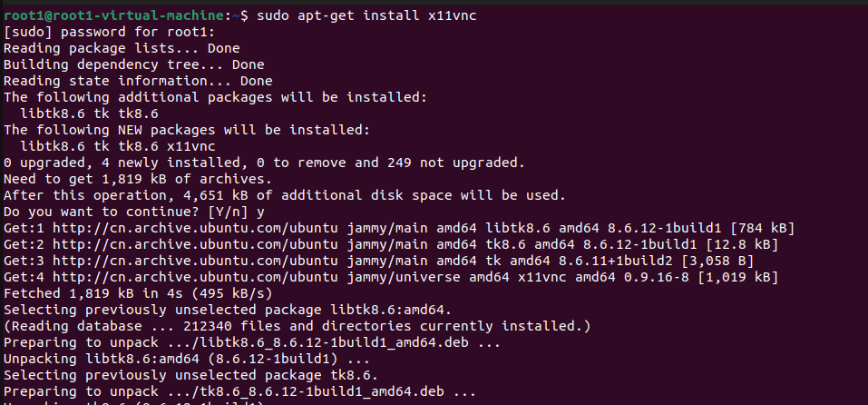Image resolution: width=868 pixels, height=405 pixels.
Task: Click the "Reading database ... 212340 files" line
Action: pyautogui.click(x=297, y=327)
